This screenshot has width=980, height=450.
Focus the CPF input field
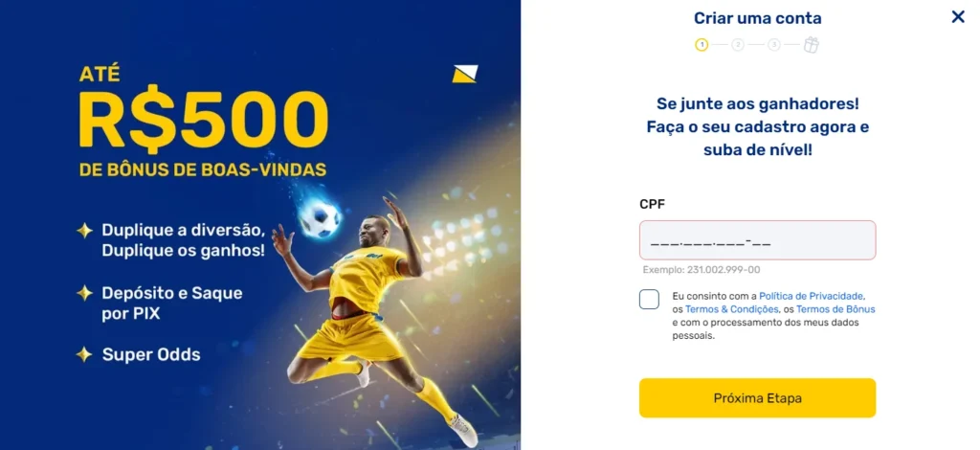(x=758, y=240)
